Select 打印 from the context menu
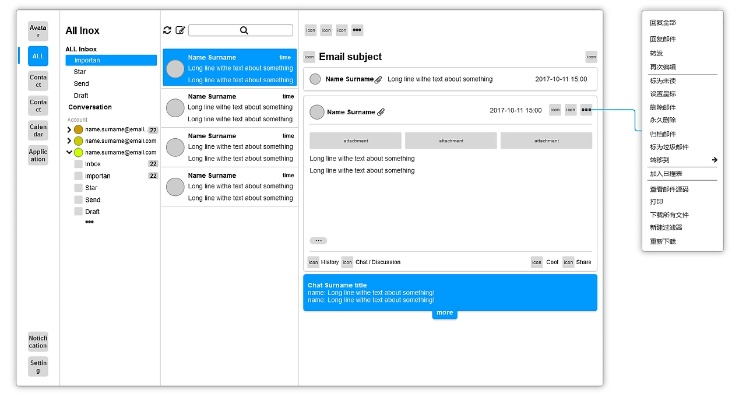The height and width of the screenshot is (400, 746). coord(657,201)
